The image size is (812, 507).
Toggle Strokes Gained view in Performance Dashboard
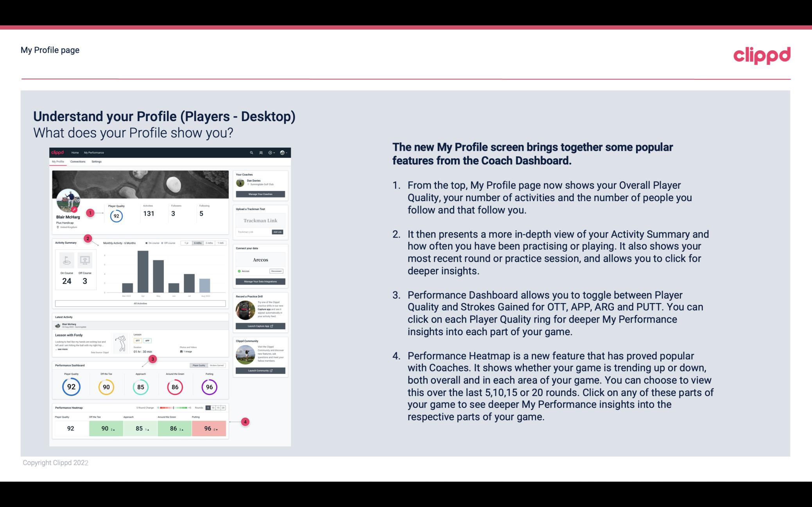[216, 365]
